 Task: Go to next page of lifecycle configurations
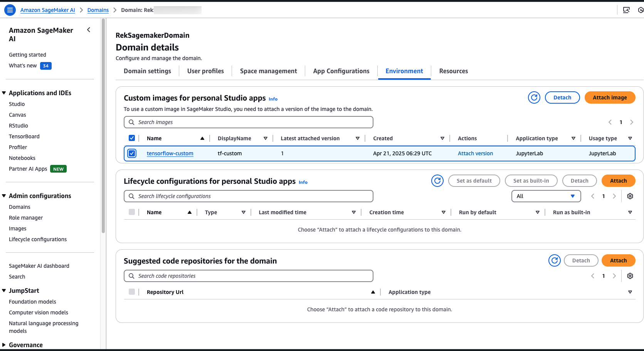pos(614,196)
